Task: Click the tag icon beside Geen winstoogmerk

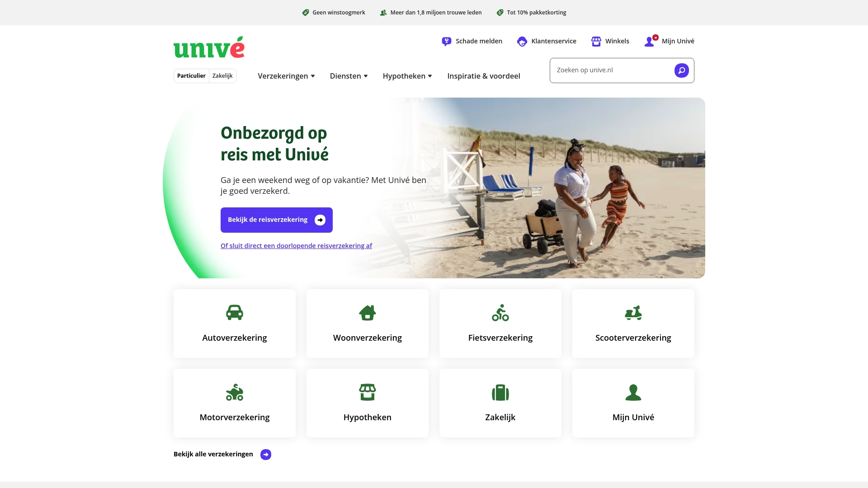Action: point(306,13)
